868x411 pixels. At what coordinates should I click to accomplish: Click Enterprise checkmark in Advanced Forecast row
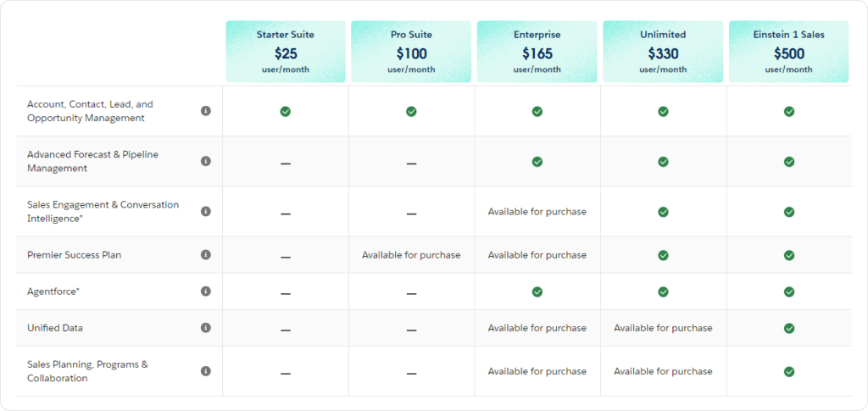click(537, 162)
